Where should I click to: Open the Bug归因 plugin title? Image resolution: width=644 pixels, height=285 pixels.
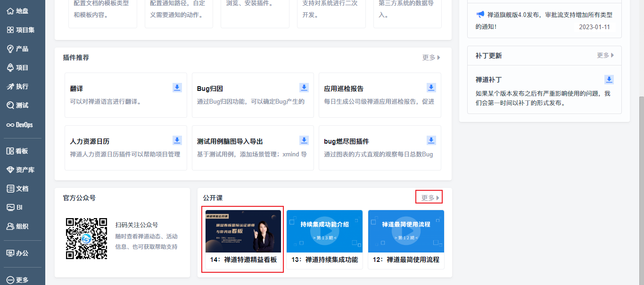(x=210, y=89)
